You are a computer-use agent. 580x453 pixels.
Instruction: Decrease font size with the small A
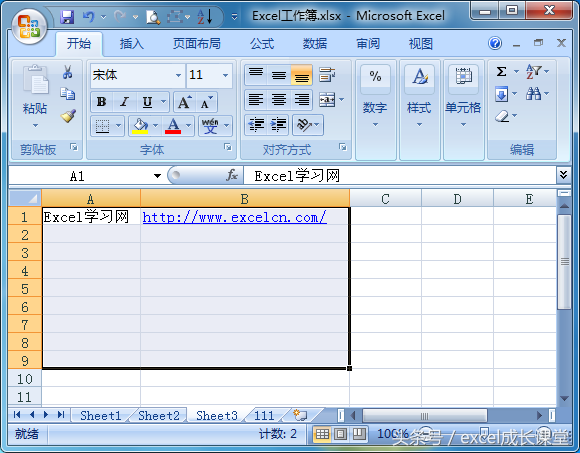click(x=206, y=102)
